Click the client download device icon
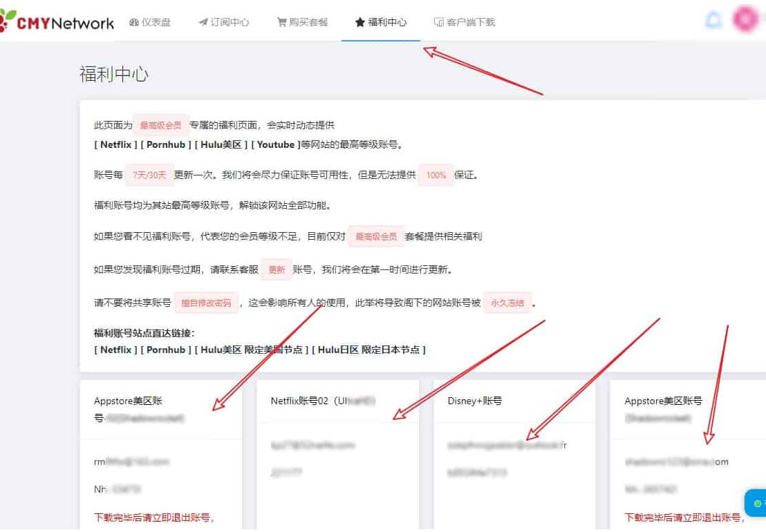This screenshot has width=766, height=532. [x=439, y=22]
